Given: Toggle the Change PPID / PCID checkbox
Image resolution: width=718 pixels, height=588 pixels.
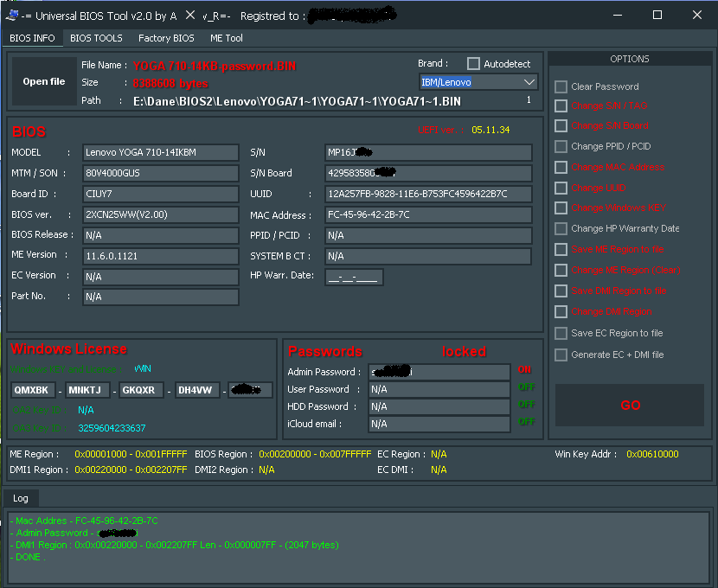Looking at the screenshot, I should point(561,146).
